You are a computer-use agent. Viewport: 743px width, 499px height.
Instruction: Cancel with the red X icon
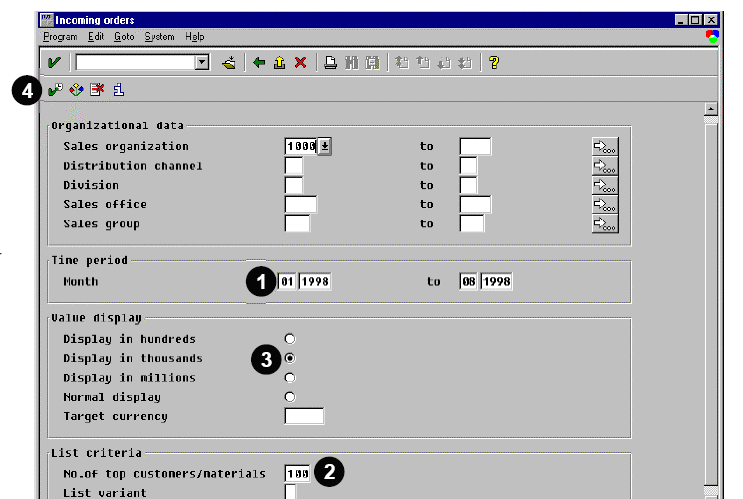[300, 63]
